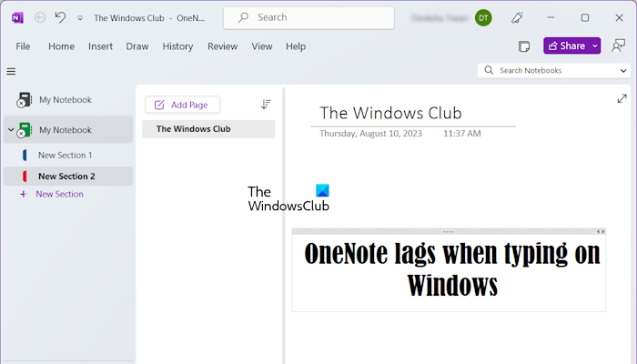637x364 pixels.
Task: Expand page to full view arrow icon
Action: (622, 98)
